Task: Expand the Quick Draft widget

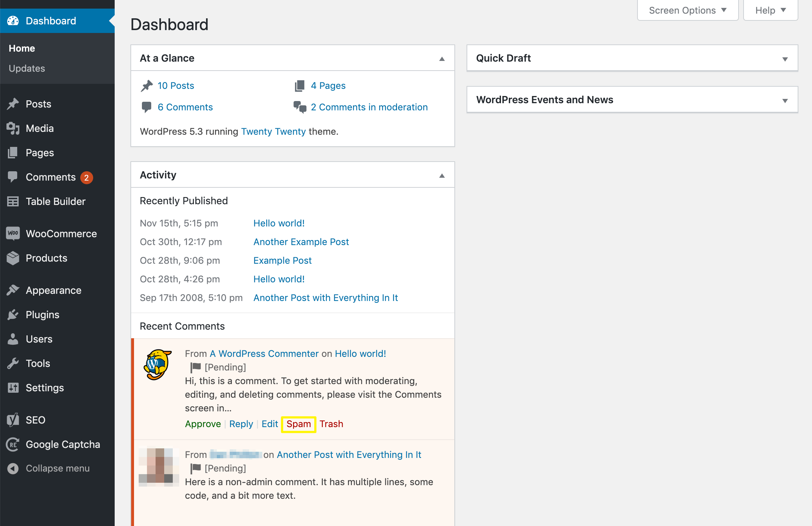Action: pyautogui.click(x=785, y=59)
